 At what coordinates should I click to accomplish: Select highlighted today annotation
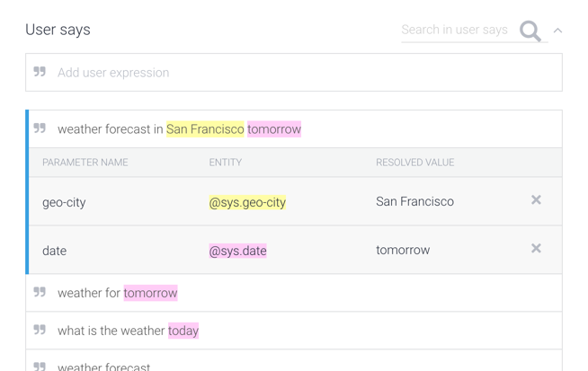183,331
